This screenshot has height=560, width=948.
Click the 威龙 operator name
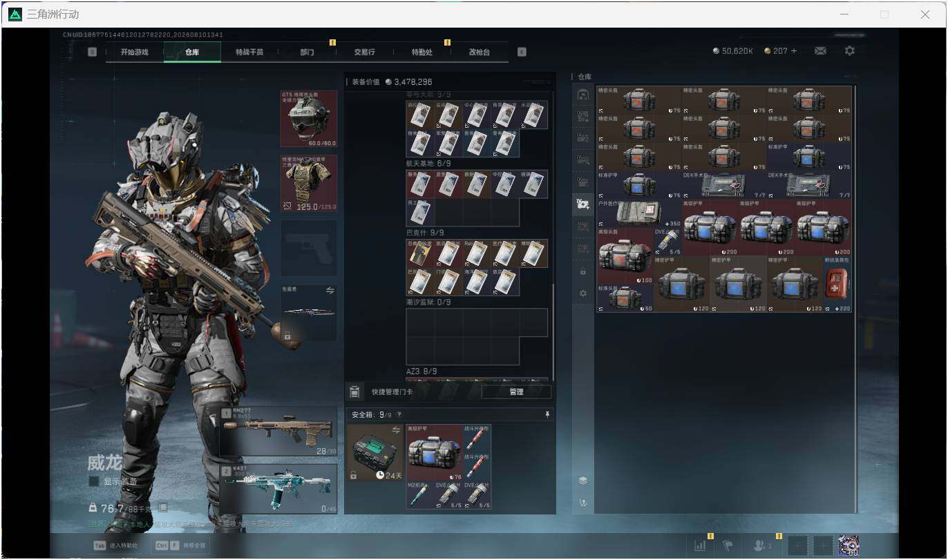(x=105, y=462)
